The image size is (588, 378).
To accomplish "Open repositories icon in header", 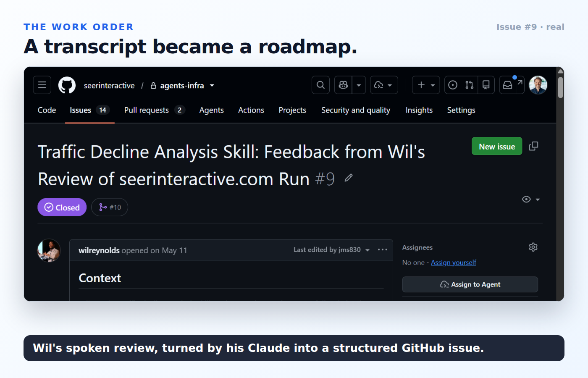I will 486,85.
